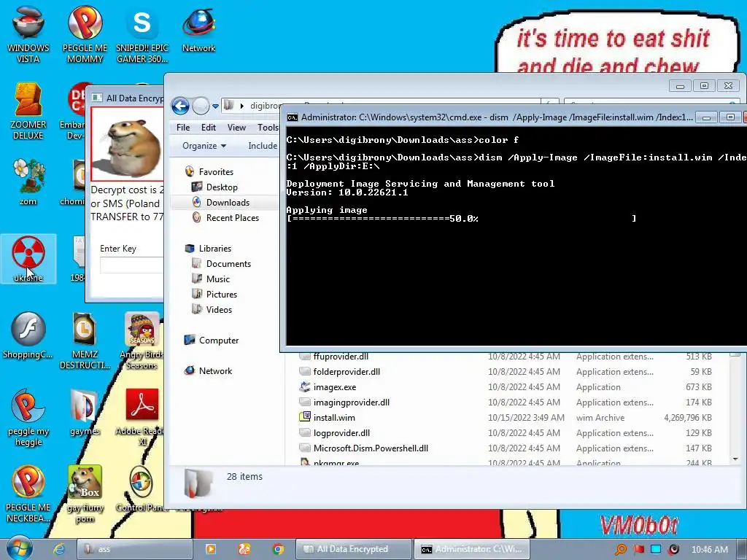747x560 pixels.
Task: Open the Tools menu in Explorer
Action: (268, 127)
